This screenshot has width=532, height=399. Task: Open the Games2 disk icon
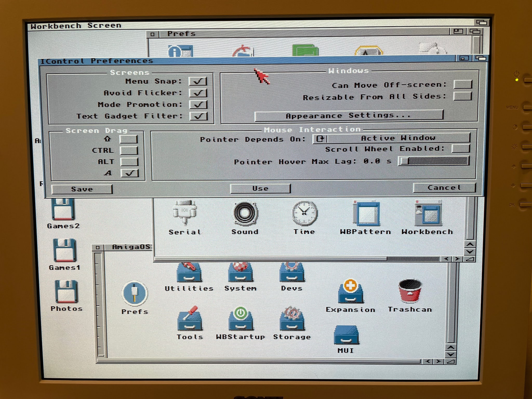coord(63,209)
